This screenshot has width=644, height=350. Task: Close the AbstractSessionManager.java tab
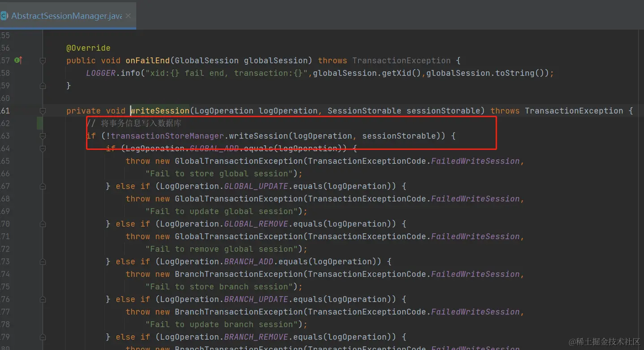(x=128, y=16)
